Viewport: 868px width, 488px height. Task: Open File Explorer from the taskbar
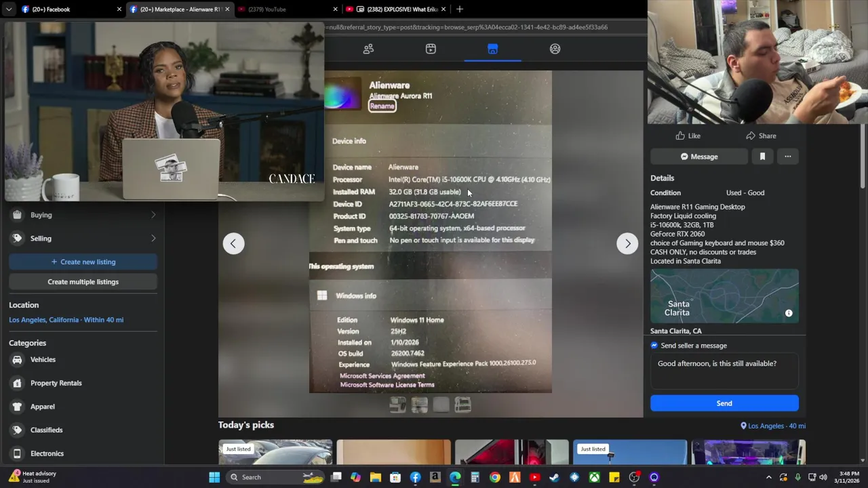pyautogui.click(x=375, y=477)
